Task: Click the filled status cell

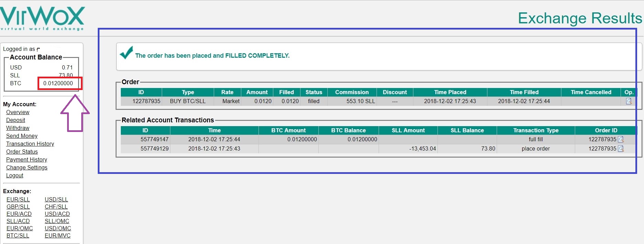Action: coord(314,101)
